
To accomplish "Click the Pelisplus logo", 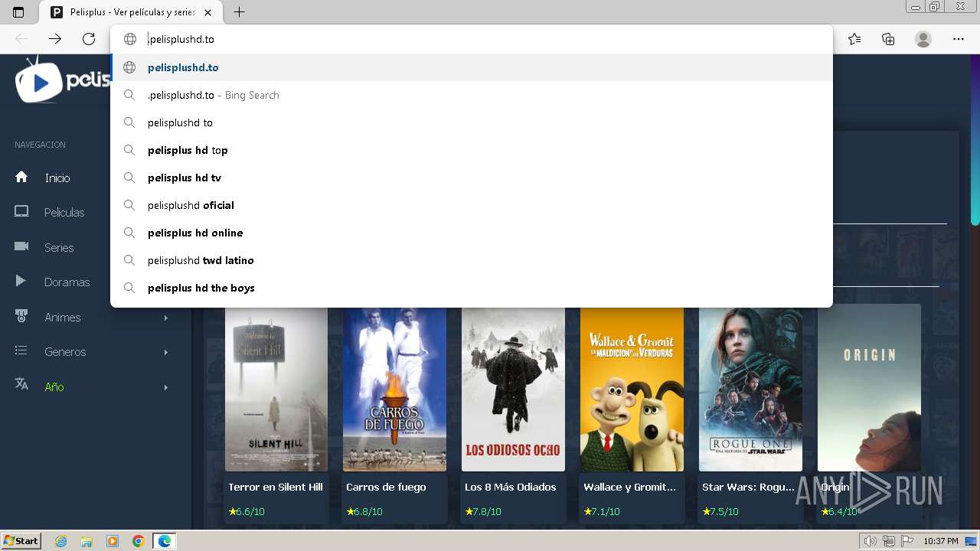I will click(x=63, y=80).
